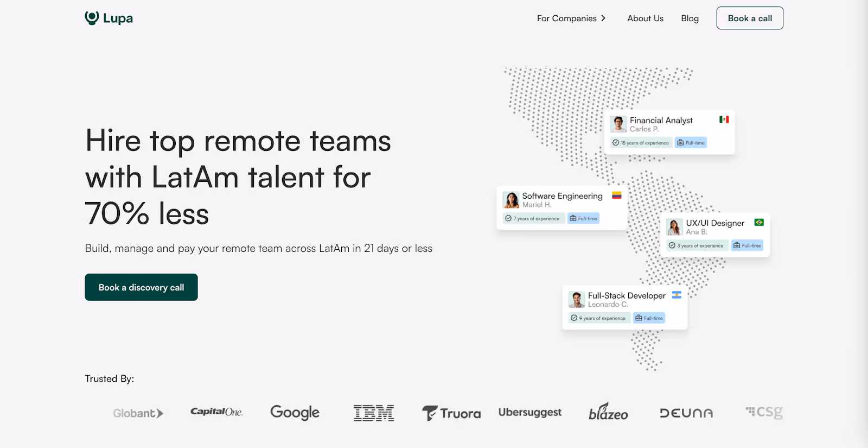Click the Mexico flag on Financial Analyst card
868x448 pixels.
point(724,119)
